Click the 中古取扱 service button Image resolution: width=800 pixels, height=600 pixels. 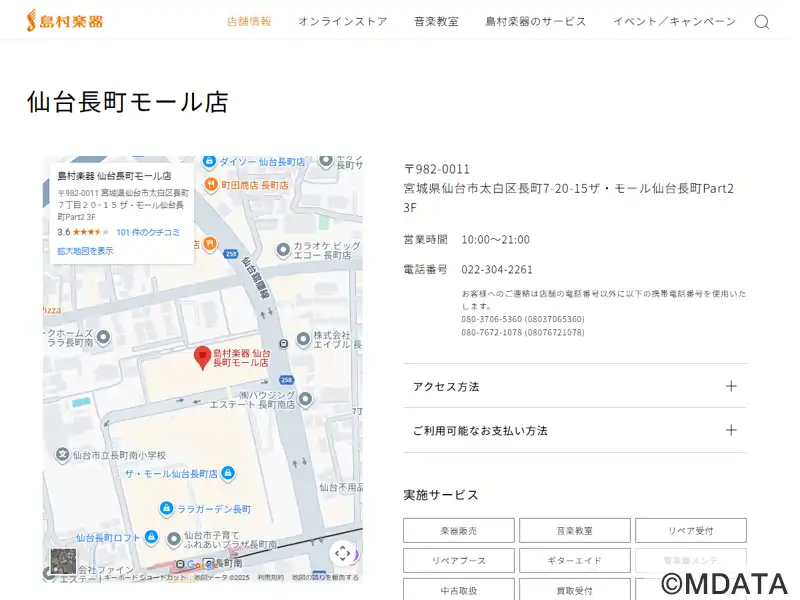click(459, 590)
